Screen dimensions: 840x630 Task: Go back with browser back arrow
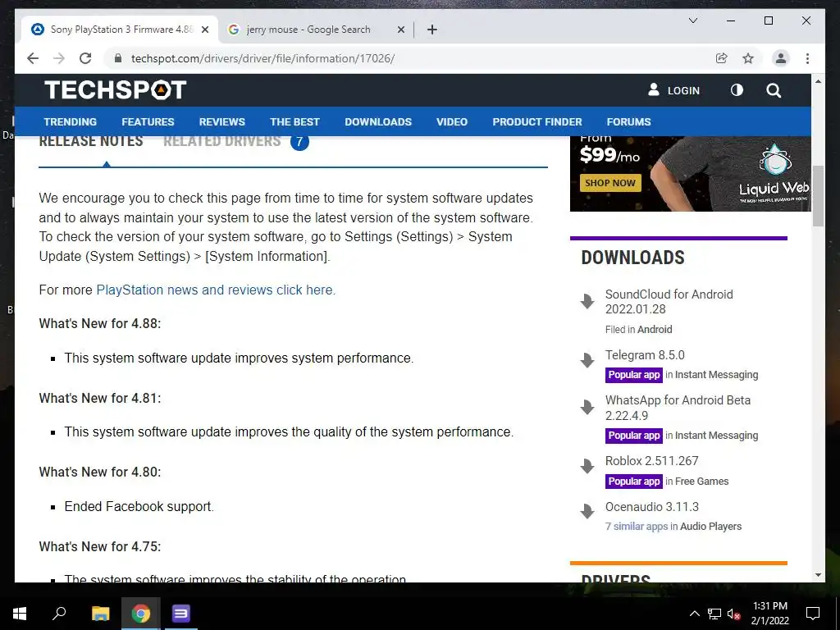point(33,58)
